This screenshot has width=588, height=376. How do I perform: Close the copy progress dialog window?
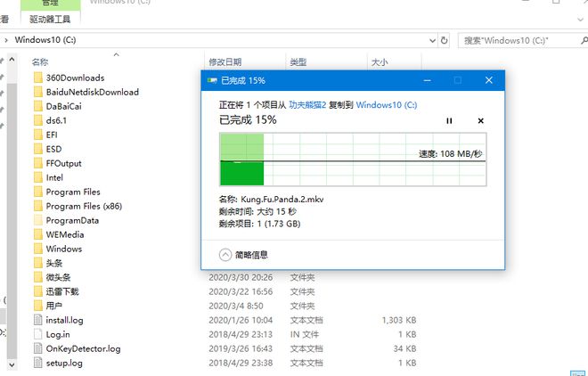click(488, 80)
